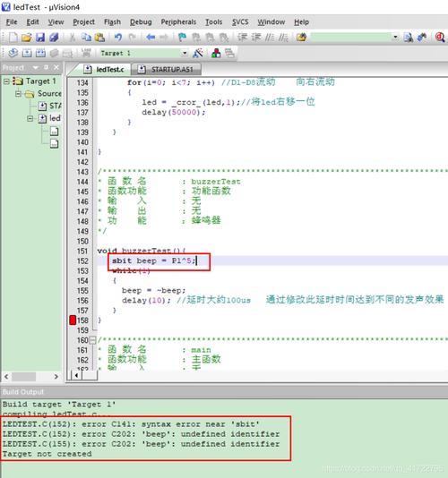This screenshot has width=448, height=478.
Task: Open Find in Files icon
Action: (302, 38)
